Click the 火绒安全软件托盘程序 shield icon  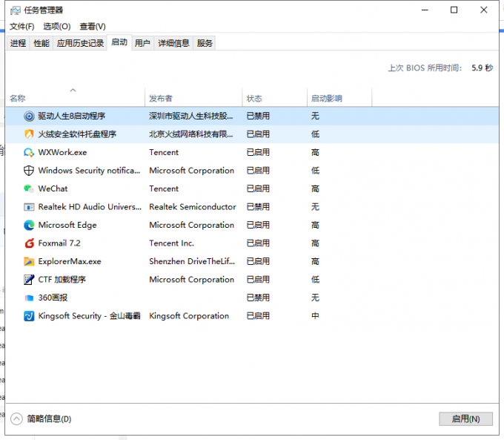(x=29, y=134)
